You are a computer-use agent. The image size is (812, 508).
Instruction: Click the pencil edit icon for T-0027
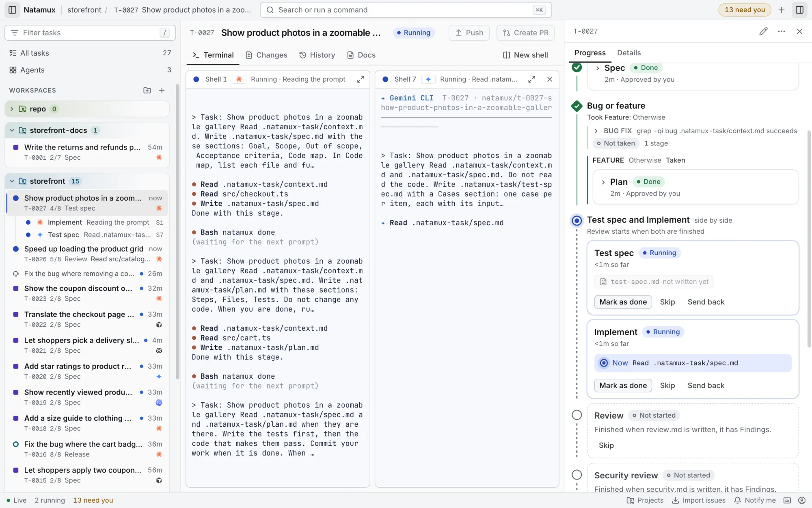(x=763, y=31)
